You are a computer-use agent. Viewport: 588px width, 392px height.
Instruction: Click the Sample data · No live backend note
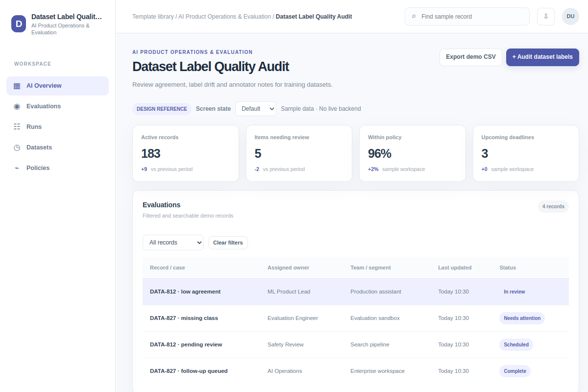pyautogui.click(x=321, y=109)
